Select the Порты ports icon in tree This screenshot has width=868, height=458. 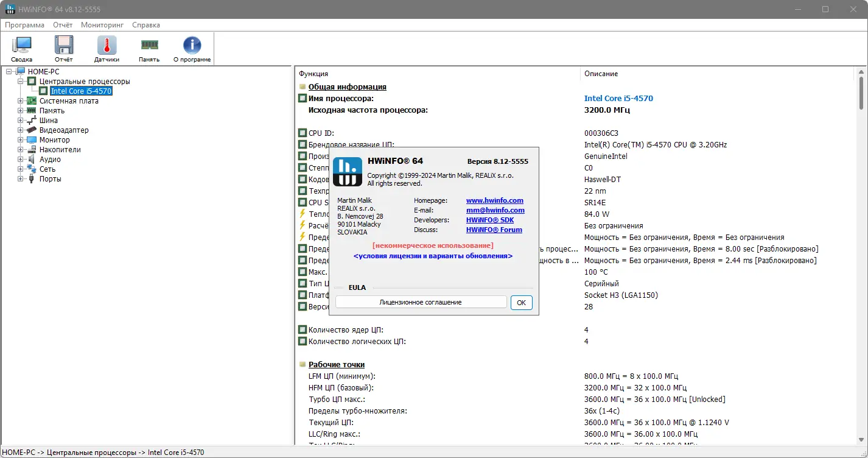(32, 179)
